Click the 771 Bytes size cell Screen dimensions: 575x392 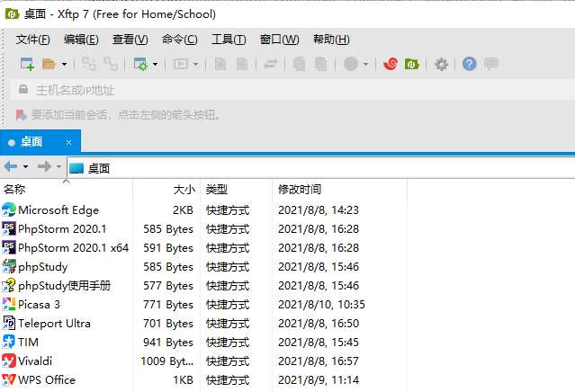[x=168, y=305]
